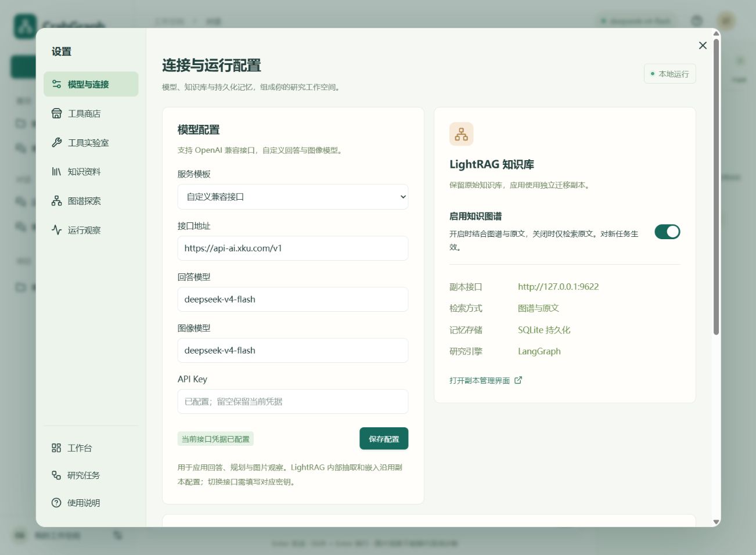This screenshot has height=555, width=756.
Task: Click the 接口地址 input field
Action: click(x=293, y=248)
